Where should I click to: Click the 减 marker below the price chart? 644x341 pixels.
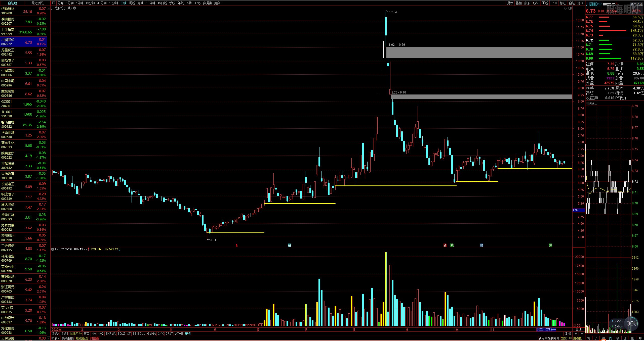click(x=550, y=245)
